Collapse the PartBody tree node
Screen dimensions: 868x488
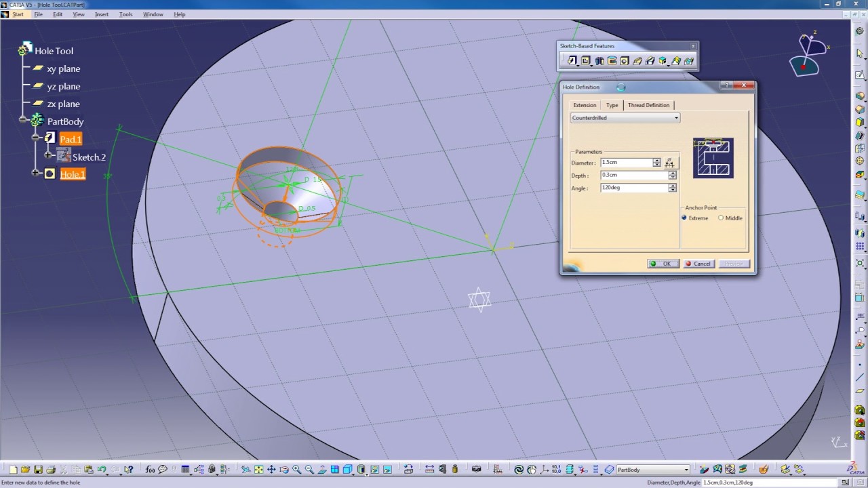pyautogui.click(x=22, y=120)
